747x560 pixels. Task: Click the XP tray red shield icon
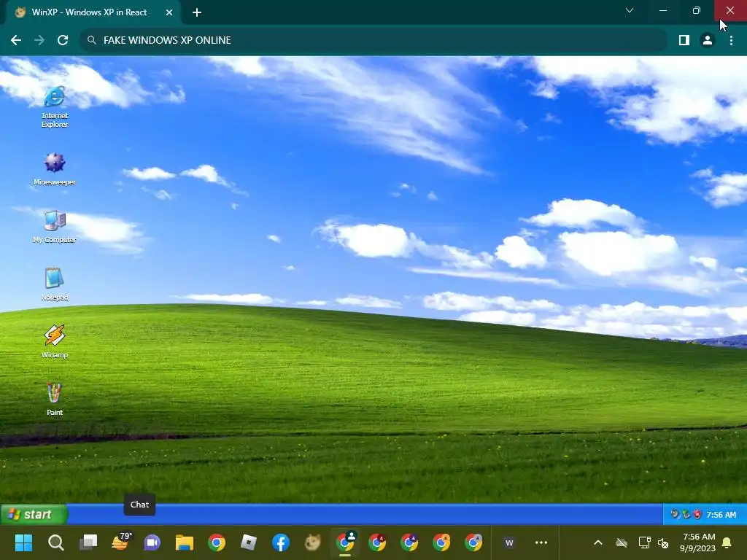pos(697,514)
